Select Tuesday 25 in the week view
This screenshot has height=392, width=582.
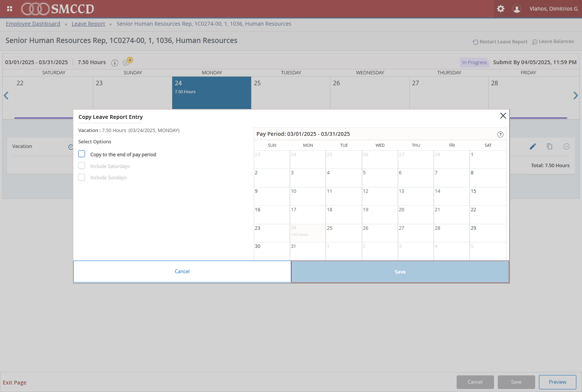[x=291, y=93]
